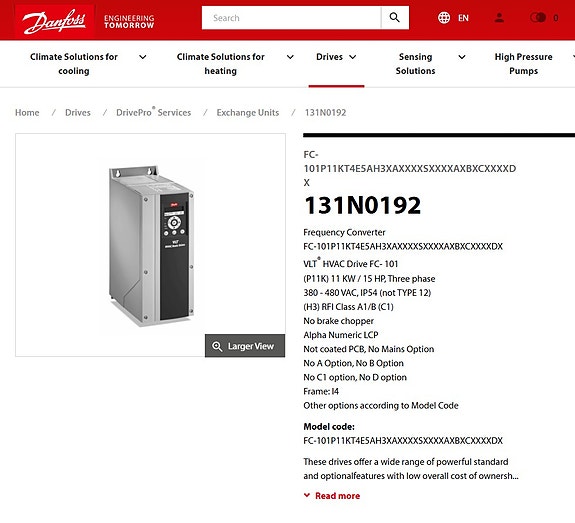This screenshot has width=575, height=523.
Task: Open language selector globe icon
Action: (x=444, y=18)
